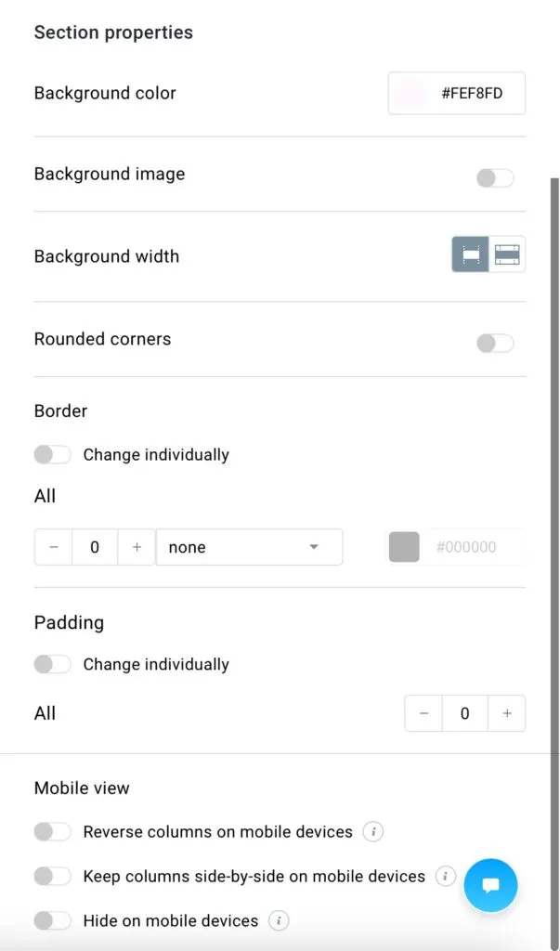Image resolution: width=560 pixels, height=951 pixels.
Task: Toggle Border Change individually switch
Action: coord(53,454)
